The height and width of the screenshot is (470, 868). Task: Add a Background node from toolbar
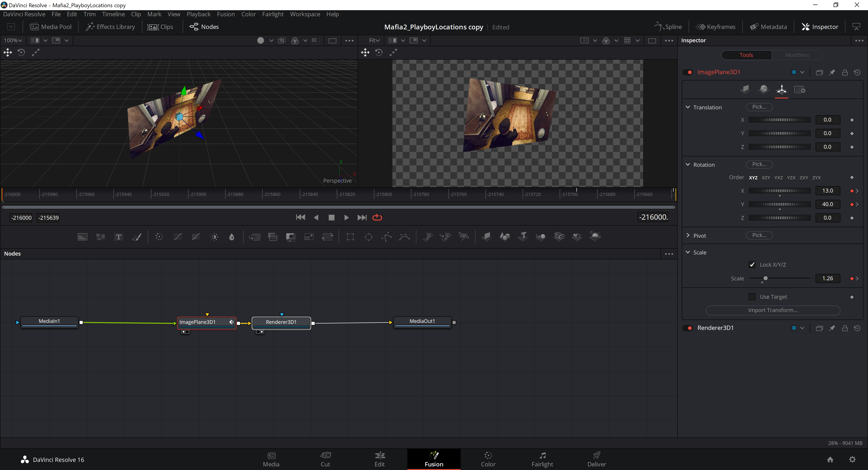83,237
